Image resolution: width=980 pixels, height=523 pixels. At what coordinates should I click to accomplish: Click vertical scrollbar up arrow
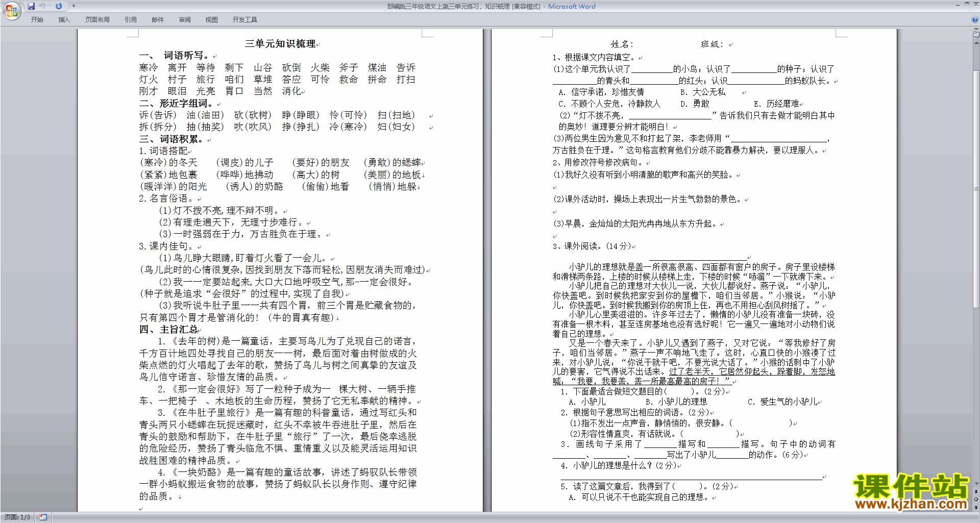click(x=976, y=43)
